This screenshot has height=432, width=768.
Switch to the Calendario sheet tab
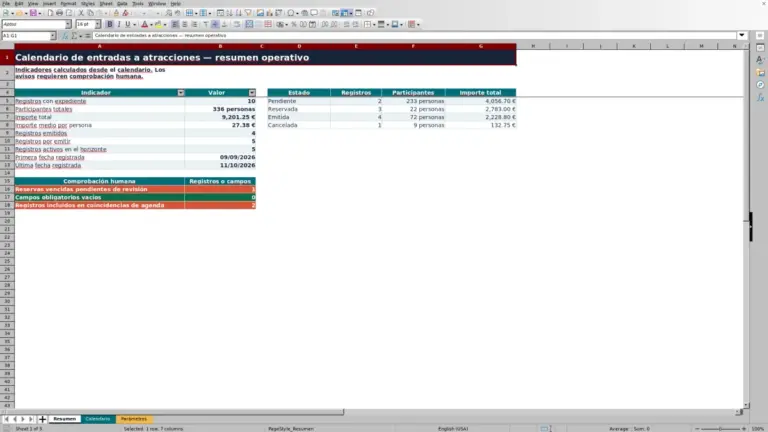(x=98, y=419)
